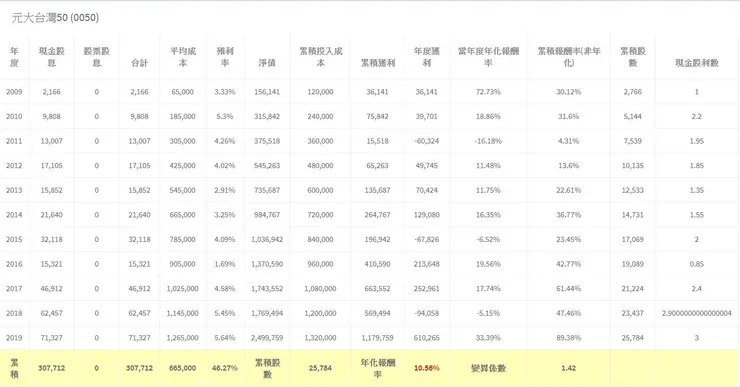Select the 2011 year cell
This screenshot has width=740, height=387.
14,141
